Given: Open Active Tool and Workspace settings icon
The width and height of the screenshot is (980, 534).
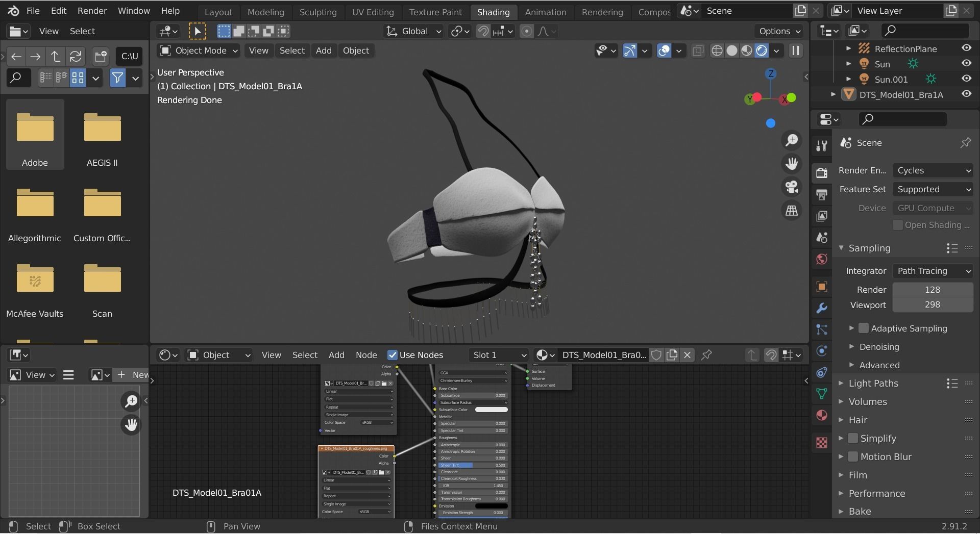Looking at the screenshot, I should 821,146.
